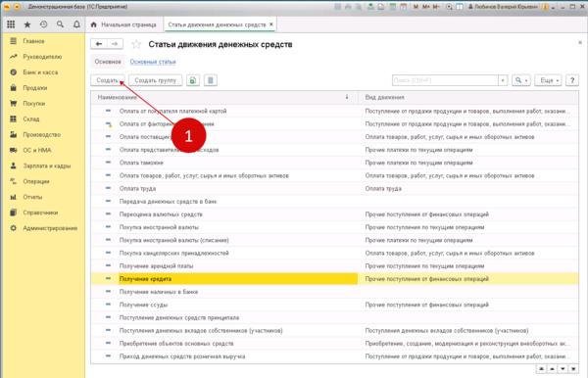Open the Еще dropdown menu

click(x=548, y=80)
